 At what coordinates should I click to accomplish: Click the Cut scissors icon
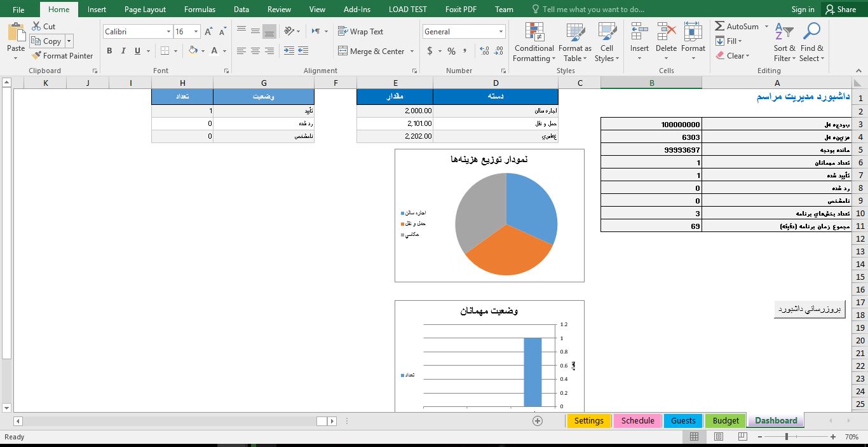35,26
